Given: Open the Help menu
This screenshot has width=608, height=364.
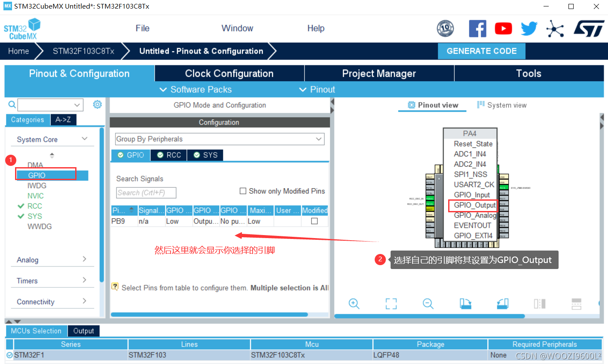Looking at the screenshot, I should [316, 28].
